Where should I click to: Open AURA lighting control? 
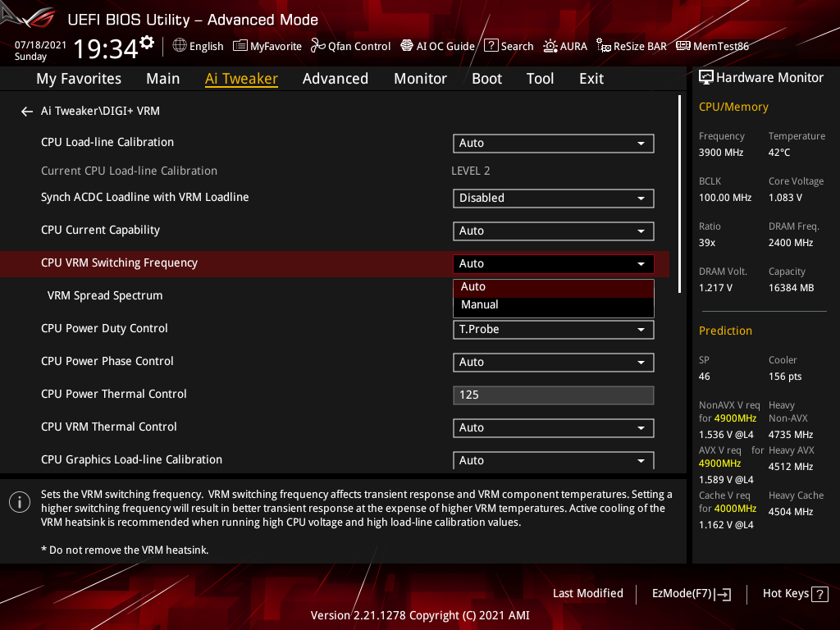pyautogui.click(x=565, y=46)
